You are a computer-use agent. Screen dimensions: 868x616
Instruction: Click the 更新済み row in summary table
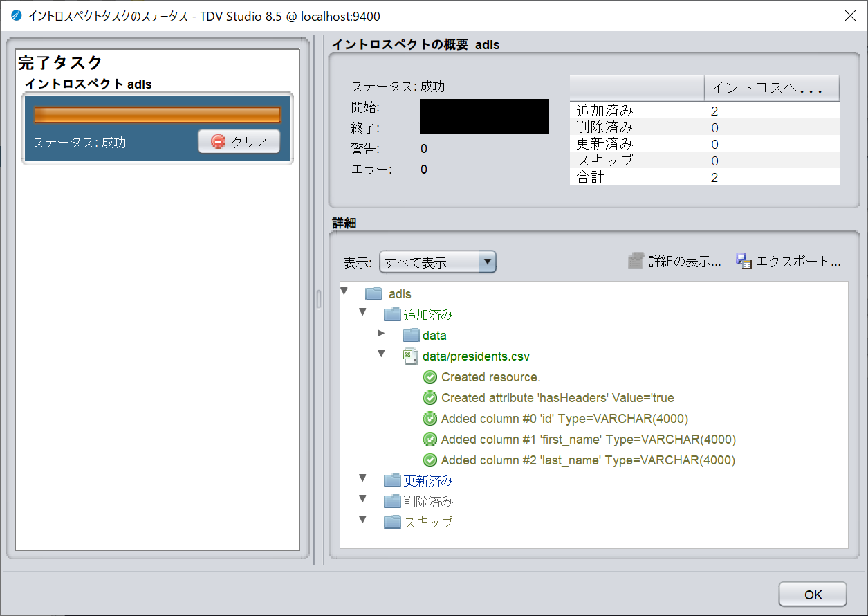[704, 144]
